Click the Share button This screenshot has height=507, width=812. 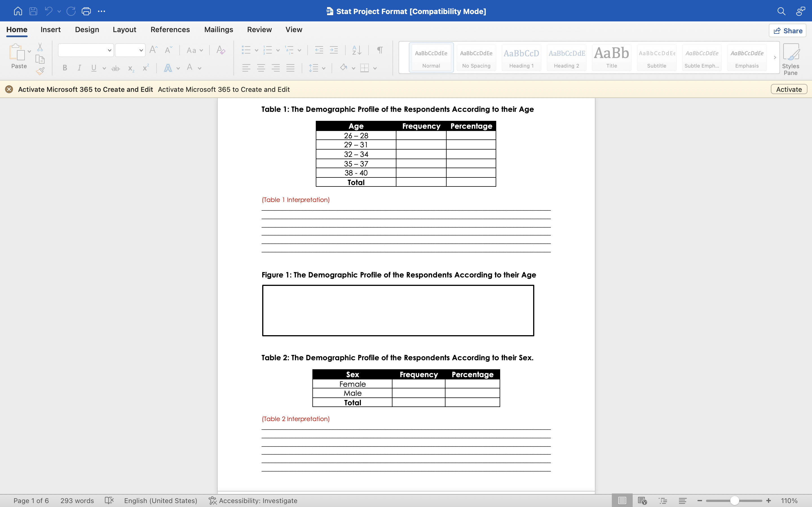click(x=787, y=31)
